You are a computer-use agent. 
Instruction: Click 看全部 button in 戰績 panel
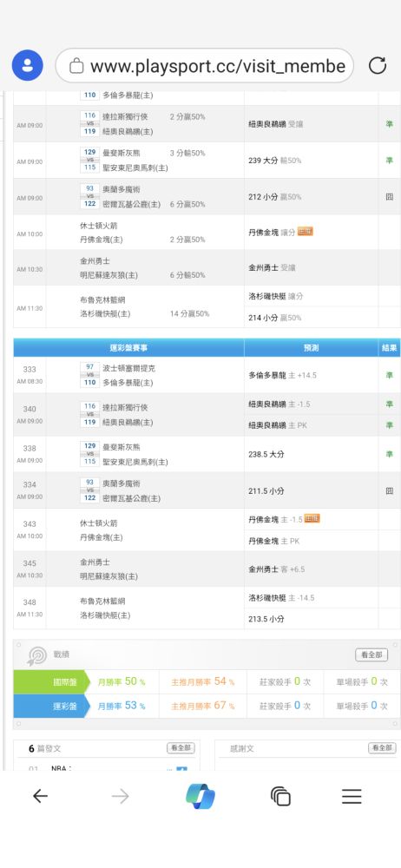click(371, 654)
